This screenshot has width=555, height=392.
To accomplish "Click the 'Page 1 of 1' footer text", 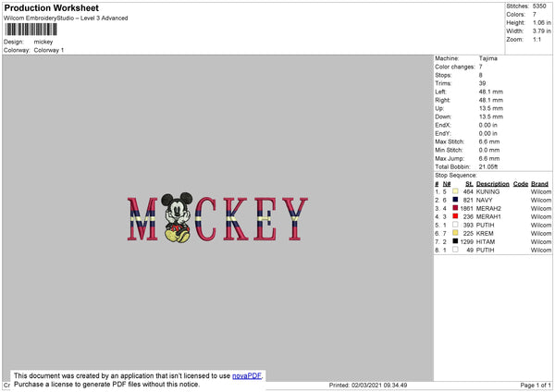I will [536, 385].
